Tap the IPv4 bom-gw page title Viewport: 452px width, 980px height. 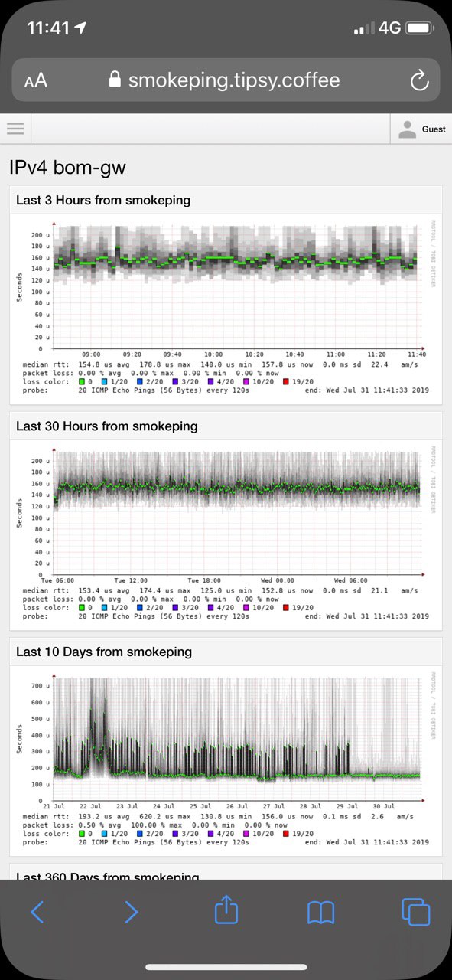(x=67, y=167)
